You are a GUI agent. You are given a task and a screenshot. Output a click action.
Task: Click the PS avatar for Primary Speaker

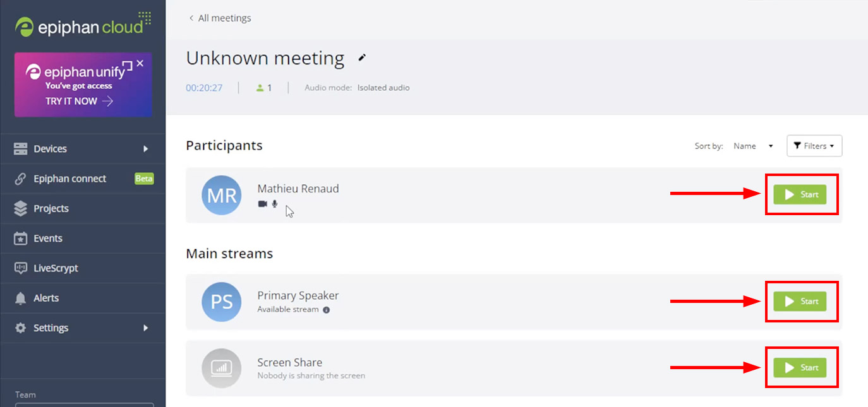click(222, 302)
